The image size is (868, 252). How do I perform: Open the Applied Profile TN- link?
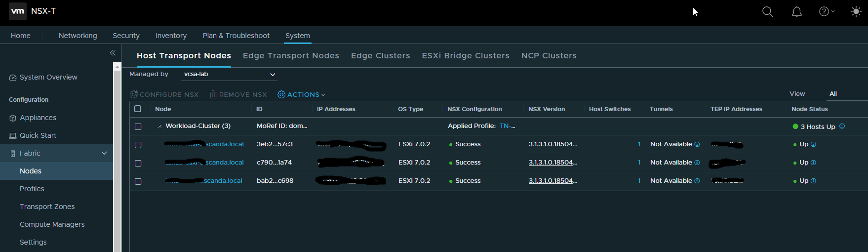[507, 126]
